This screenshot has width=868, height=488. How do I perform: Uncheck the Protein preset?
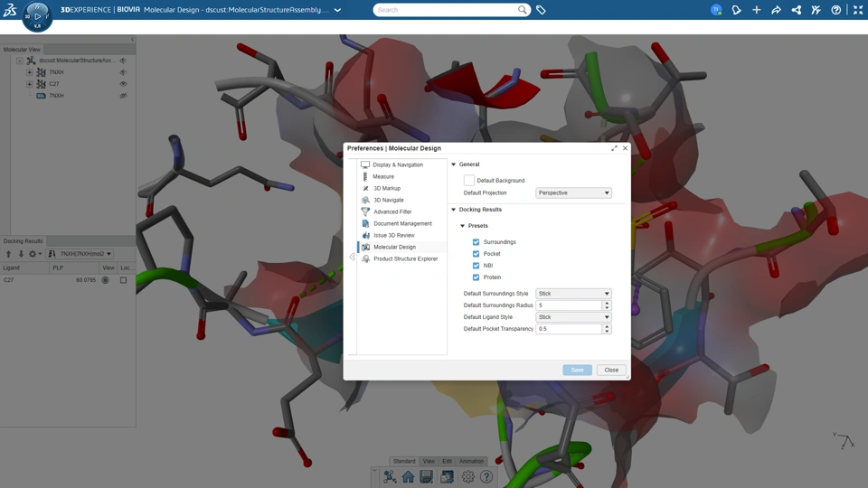pyautogui.click(x=476, y=277)
